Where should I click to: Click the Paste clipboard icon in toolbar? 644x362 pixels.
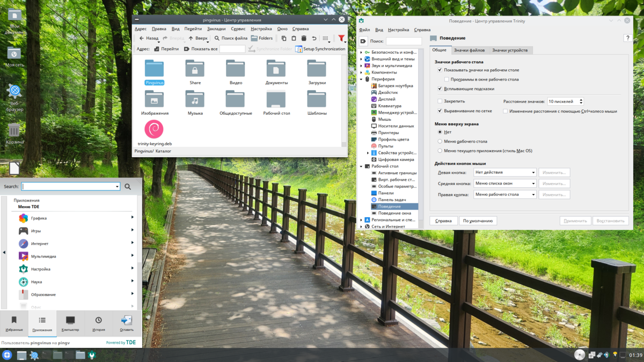[x=294, y=38]
